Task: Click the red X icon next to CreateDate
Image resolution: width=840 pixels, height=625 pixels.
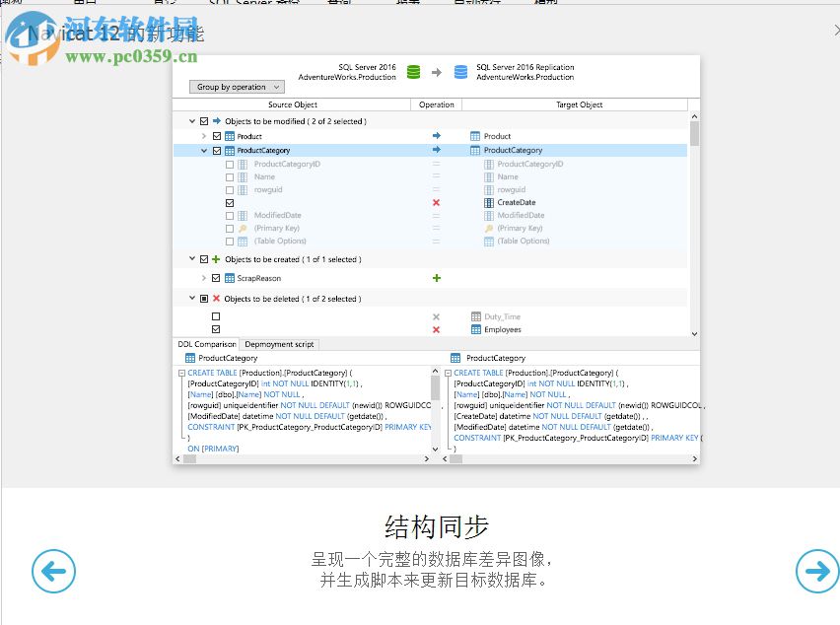Action: pyautogui.click(x=436, y=203)
